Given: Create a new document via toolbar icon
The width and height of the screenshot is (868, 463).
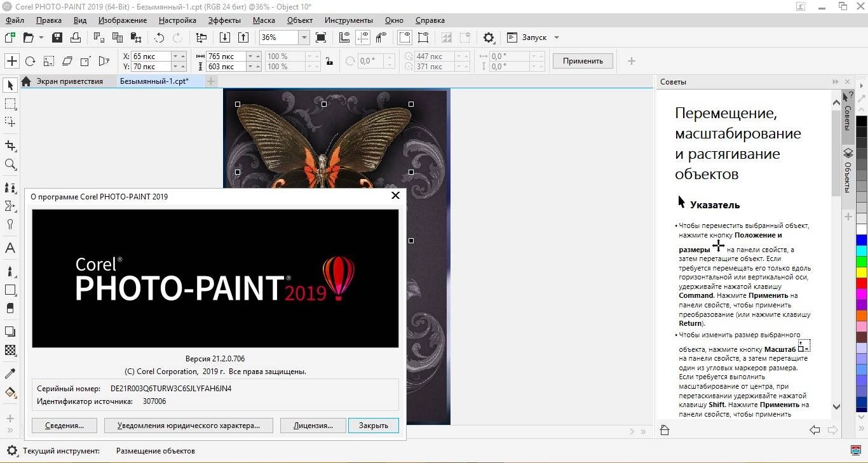Looking at the screenshot, I should 10,37.
